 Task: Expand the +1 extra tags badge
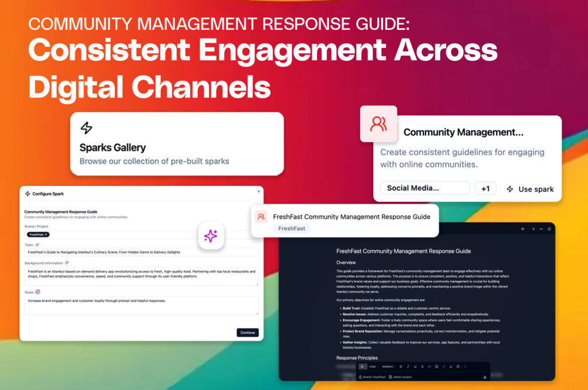coord(485,189)
